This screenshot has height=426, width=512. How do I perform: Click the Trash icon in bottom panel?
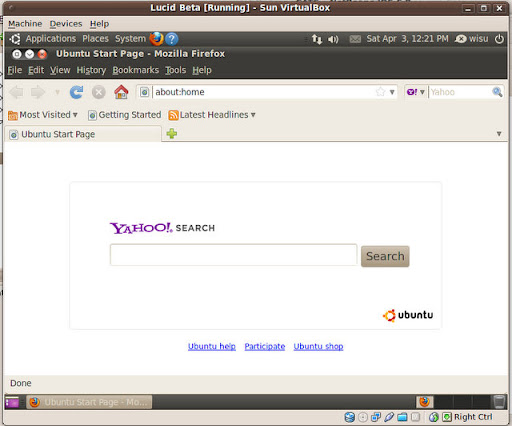(499, 401)
